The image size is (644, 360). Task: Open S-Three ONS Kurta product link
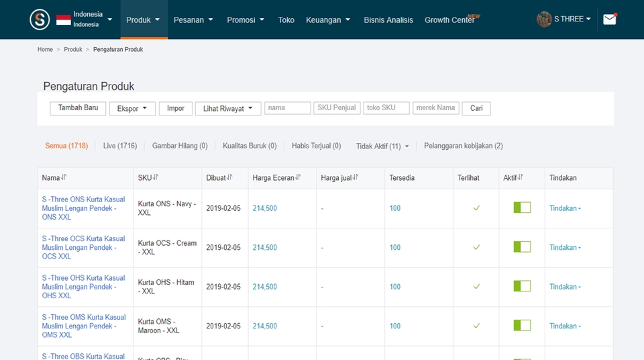[x=83, y=208]
